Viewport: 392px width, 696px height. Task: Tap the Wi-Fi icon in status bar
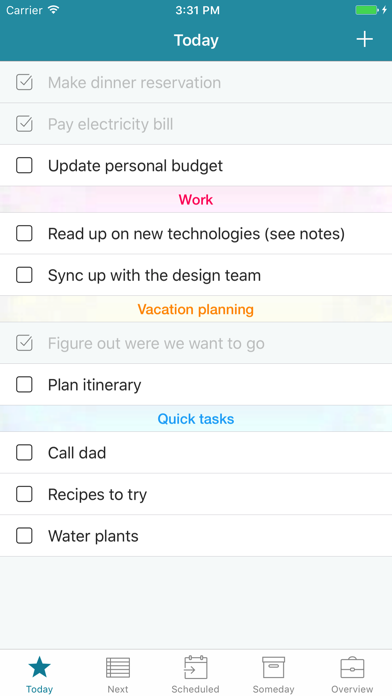click(x=54, y=10)
